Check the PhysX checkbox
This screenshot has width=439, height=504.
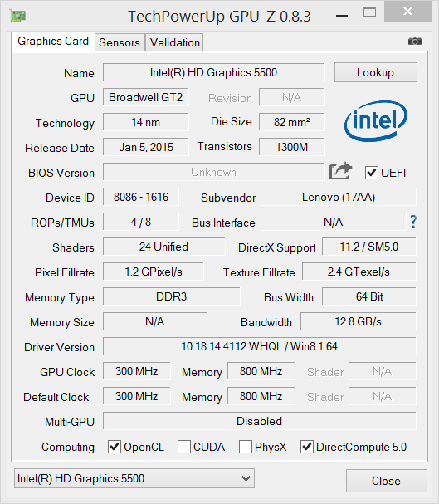click(x=246, y=447)
